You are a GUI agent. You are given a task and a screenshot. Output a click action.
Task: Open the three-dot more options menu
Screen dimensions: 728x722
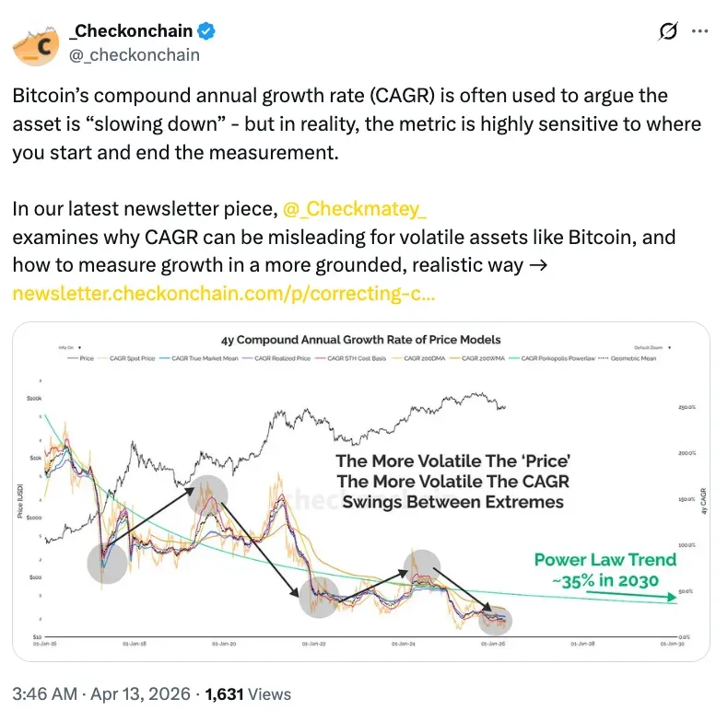coord(699,32)
